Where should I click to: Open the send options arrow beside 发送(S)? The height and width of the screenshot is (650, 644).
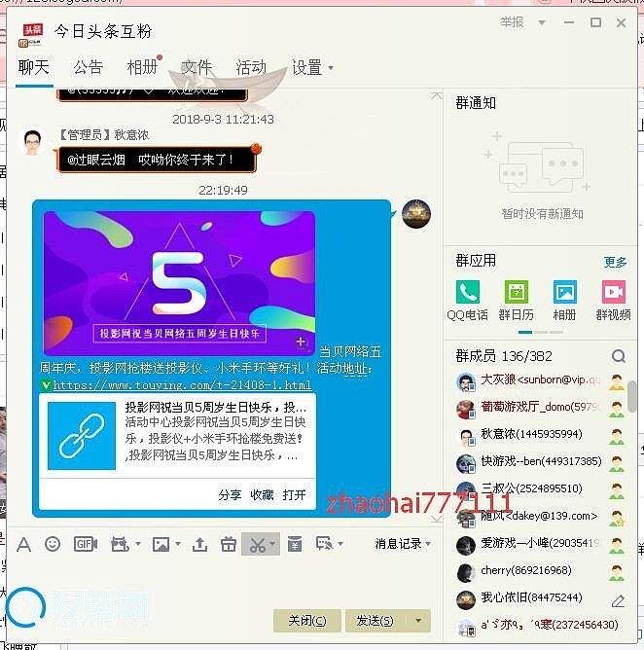pyautogui.click(x=417, y=621)
